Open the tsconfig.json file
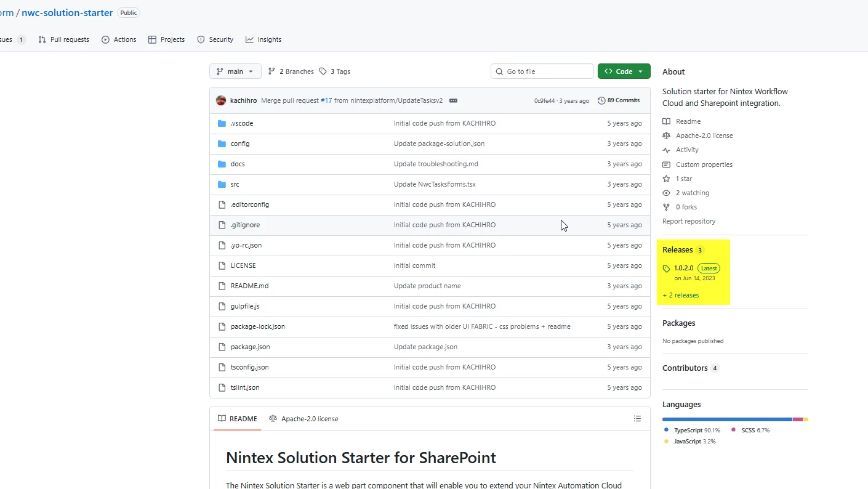Screen dimensions: 868x489 point(249,367)
